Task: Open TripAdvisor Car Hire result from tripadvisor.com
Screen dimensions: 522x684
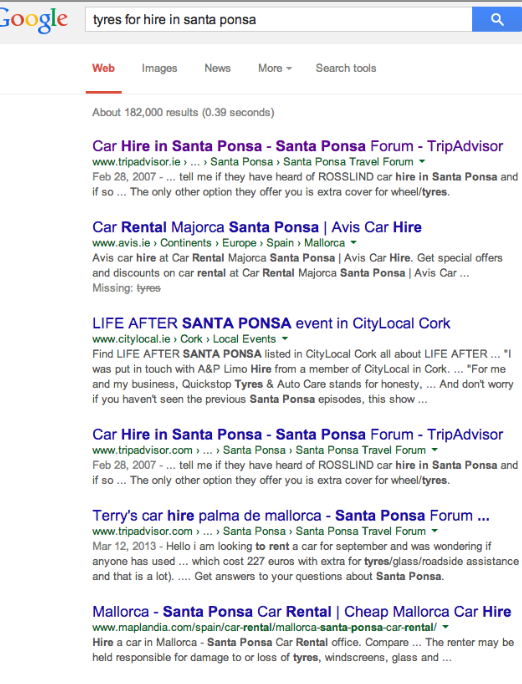Action: [297, 435]
